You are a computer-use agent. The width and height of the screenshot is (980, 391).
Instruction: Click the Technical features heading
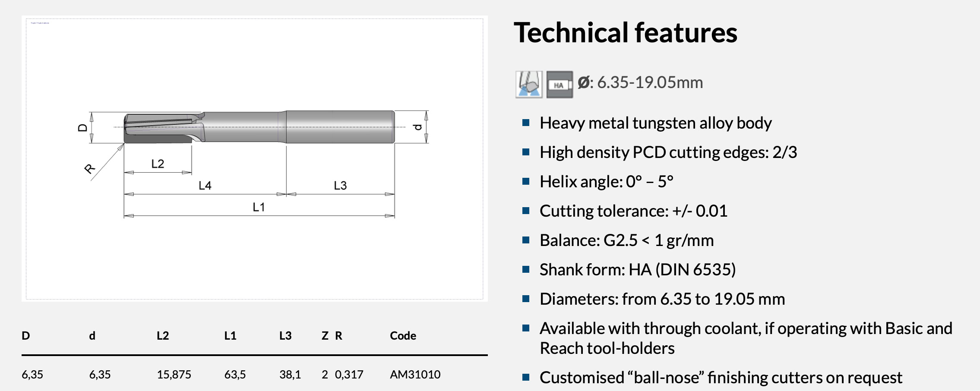point(625,33)
